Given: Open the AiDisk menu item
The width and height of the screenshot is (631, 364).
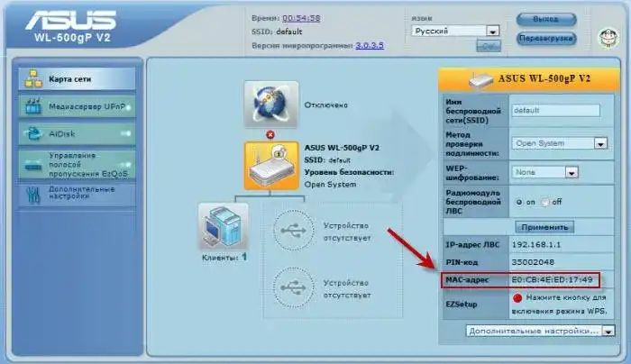Looking at the screenshot, I should 77,133.
